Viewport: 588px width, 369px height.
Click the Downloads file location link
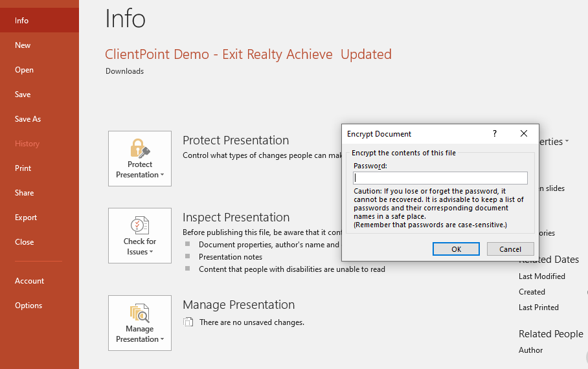124,71
